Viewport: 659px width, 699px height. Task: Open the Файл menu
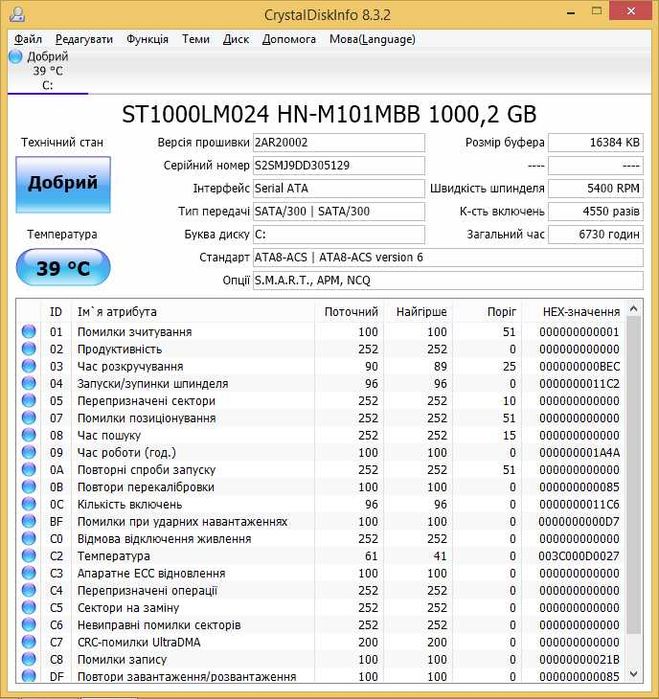click(28, 39)
